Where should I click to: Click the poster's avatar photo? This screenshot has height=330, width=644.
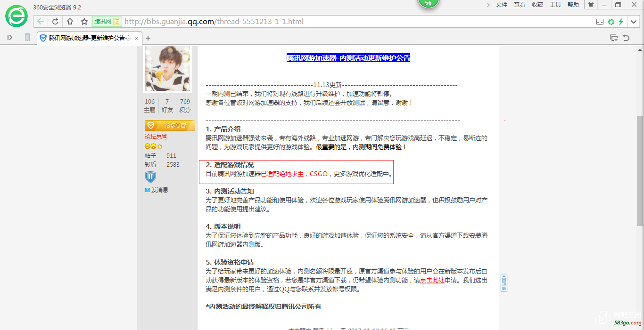pyautogui.click(x=168, y=69)
